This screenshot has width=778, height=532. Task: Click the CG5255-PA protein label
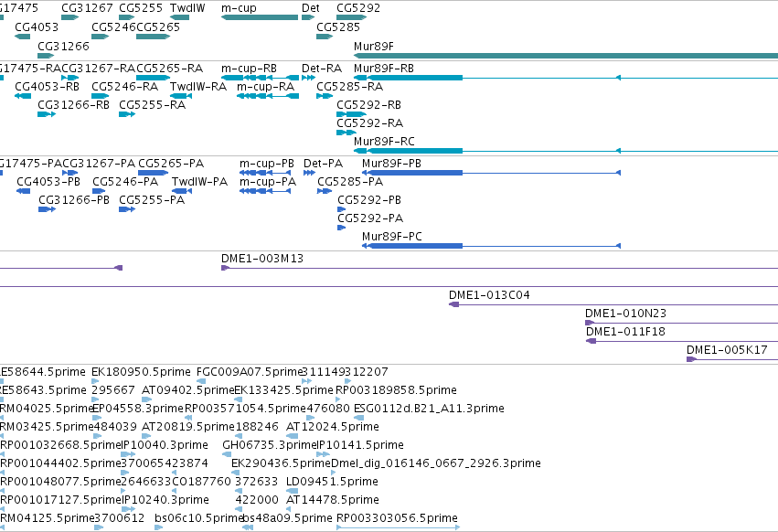pyautogui.click(x=152, y=200)
